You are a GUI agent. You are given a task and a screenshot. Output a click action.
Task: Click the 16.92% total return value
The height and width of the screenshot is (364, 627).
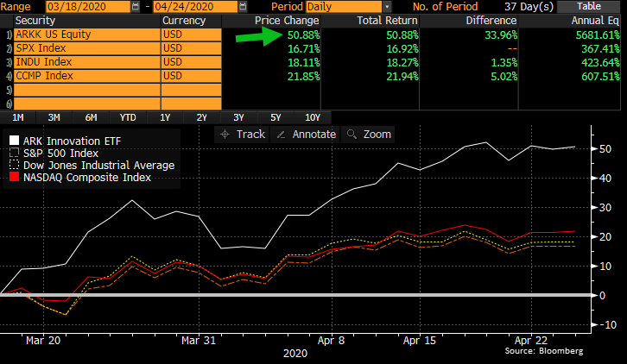[x=402, y=49]
